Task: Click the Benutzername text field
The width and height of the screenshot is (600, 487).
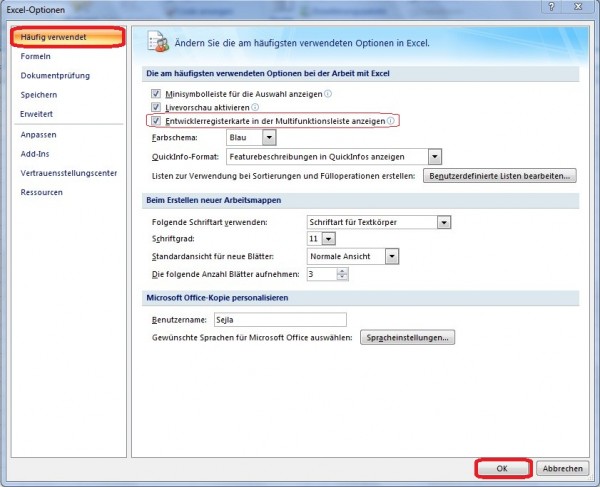Action: 280,319
